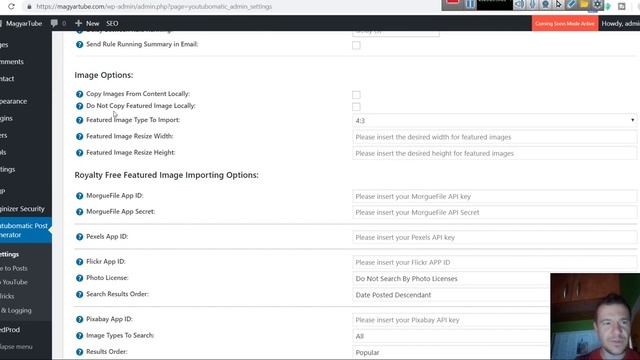Viewport: 640px width, 360px height.
Task: Open Youtubomatic Settings submenu link
Action: pos(26,254)
